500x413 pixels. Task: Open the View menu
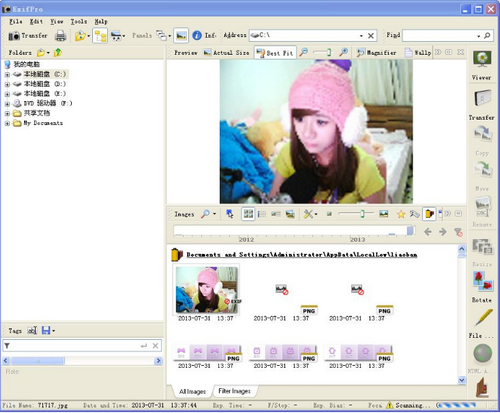coord(57,22)
